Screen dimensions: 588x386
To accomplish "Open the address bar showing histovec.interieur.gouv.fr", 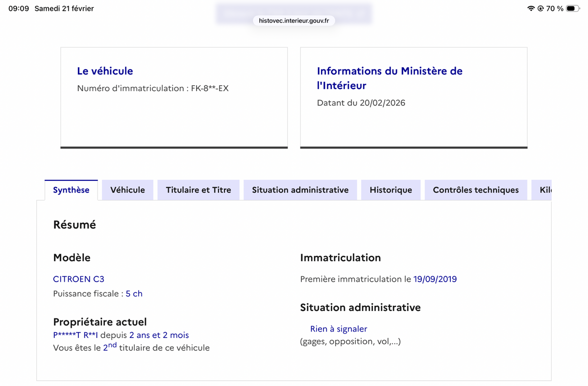I will click(293, 21).
